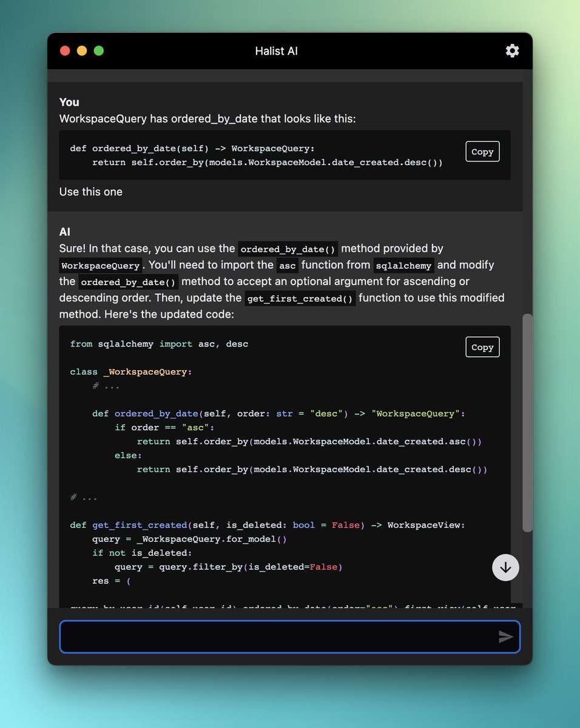The height and width of the screenshot is (728, 580).
Task: Click the 'AI' message author label
Action: pyautogui.click(x=65, y=232)
